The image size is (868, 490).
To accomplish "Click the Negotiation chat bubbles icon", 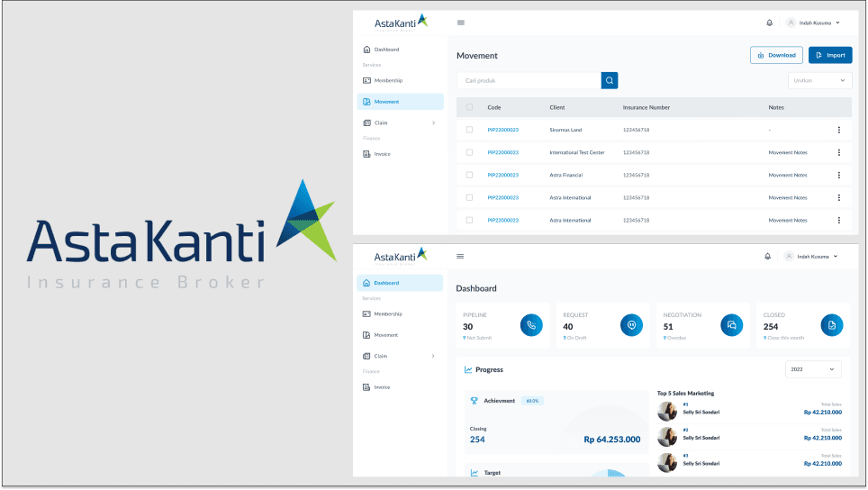I will click(732, 325).
